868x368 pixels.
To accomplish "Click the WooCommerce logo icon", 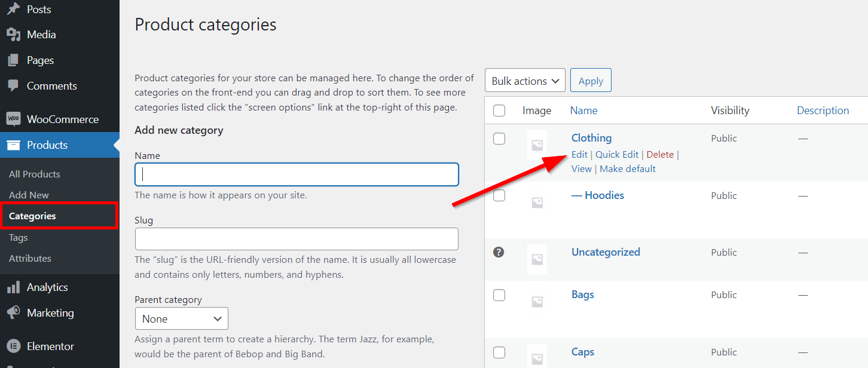I will coord(12,119).
